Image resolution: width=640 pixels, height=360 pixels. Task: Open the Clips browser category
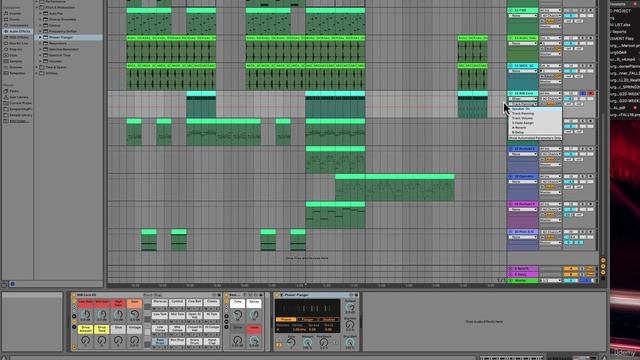(13, 55)
